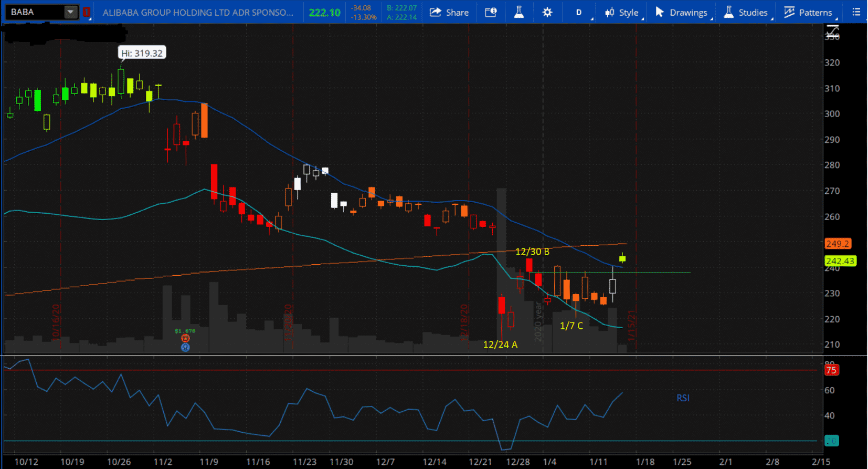The image size is (868, 469).
Task: Click the orange 249.2 price label
Action: coord(838,244)
